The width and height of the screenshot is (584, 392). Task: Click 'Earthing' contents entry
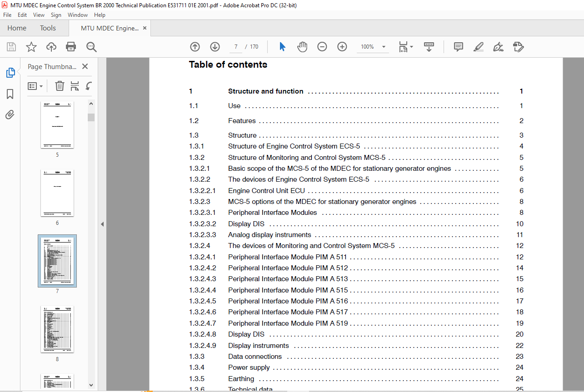coord(241,379)
